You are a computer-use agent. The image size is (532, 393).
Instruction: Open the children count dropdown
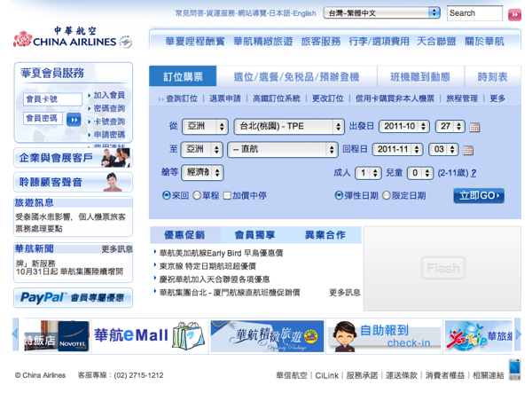pyautogui.click(x=420, y=173)
